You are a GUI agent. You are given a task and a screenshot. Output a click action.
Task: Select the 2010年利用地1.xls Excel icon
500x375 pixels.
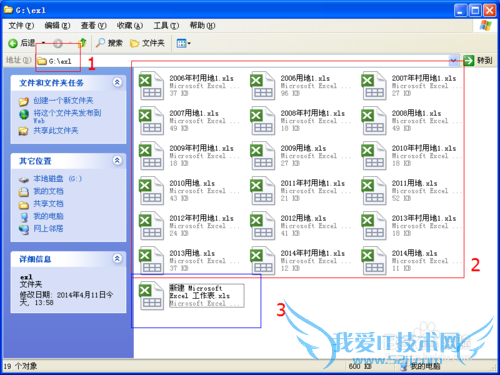pyautogui.click(x=374, y=156)
